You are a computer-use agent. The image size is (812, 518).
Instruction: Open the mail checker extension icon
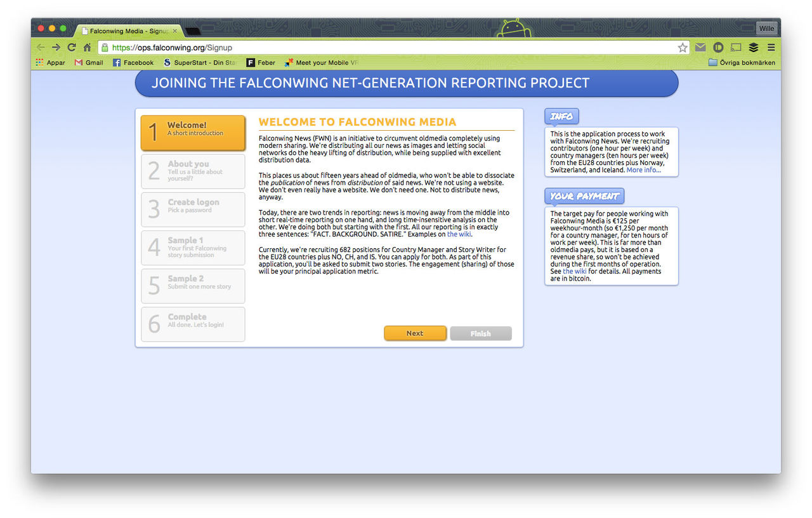pos(700,48)
